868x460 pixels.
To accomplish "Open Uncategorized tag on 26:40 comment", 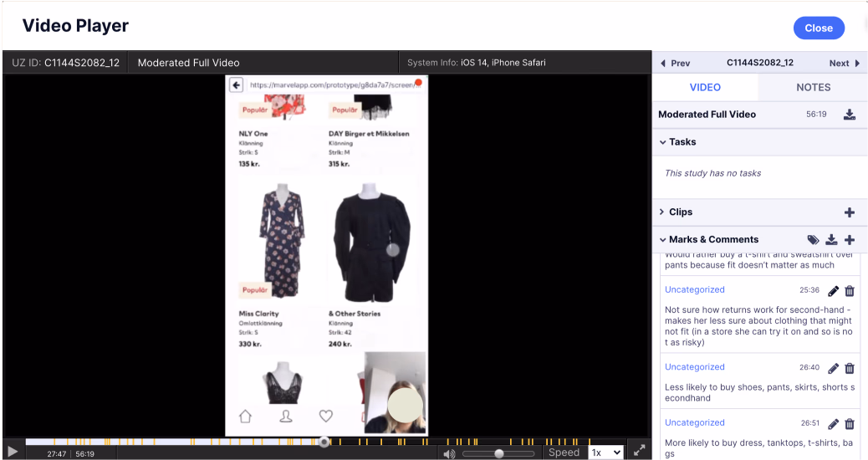I will 695,367.
